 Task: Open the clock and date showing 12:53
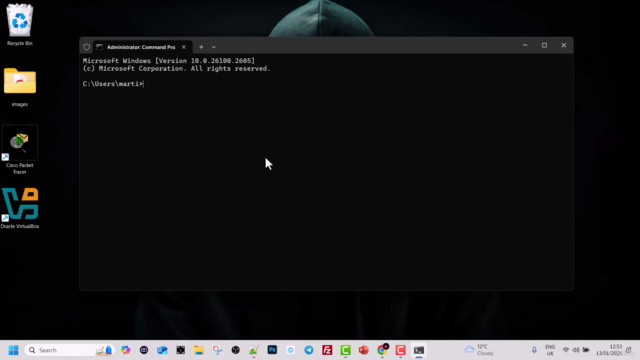pyautogui.click(x=609, y=350)
